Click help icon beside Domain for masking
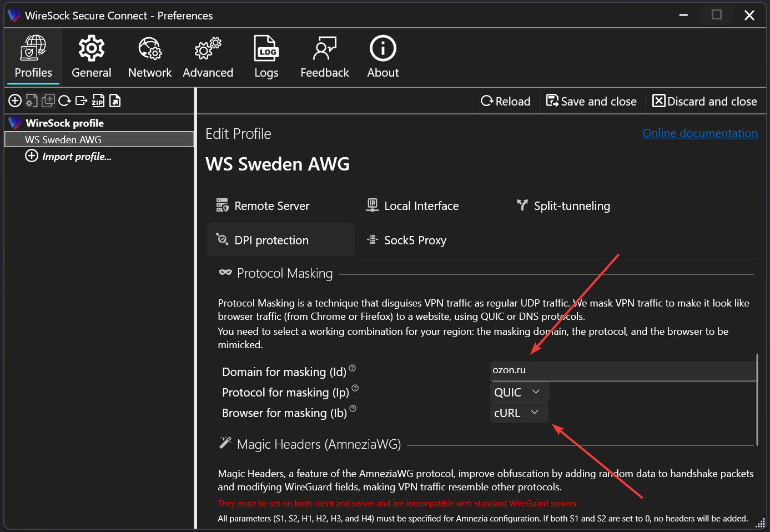This screenshot has height=532, width=770. (353, 368)
